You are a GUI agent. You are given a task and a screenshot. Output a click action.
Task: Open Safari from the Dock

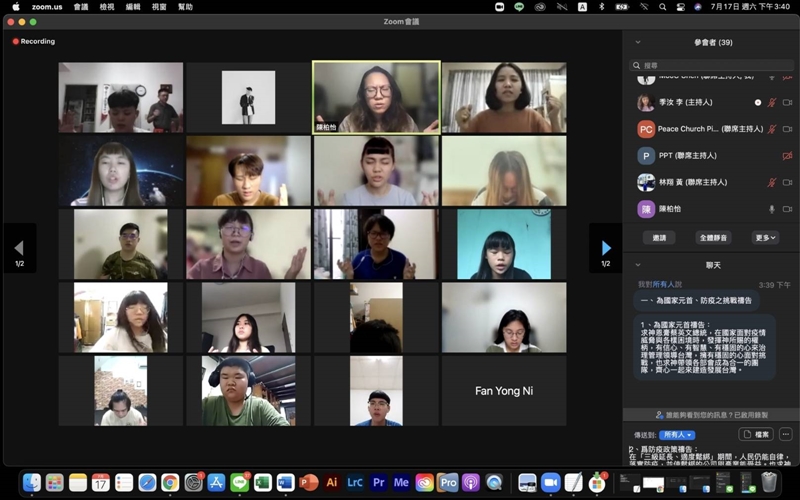(147, 482)
